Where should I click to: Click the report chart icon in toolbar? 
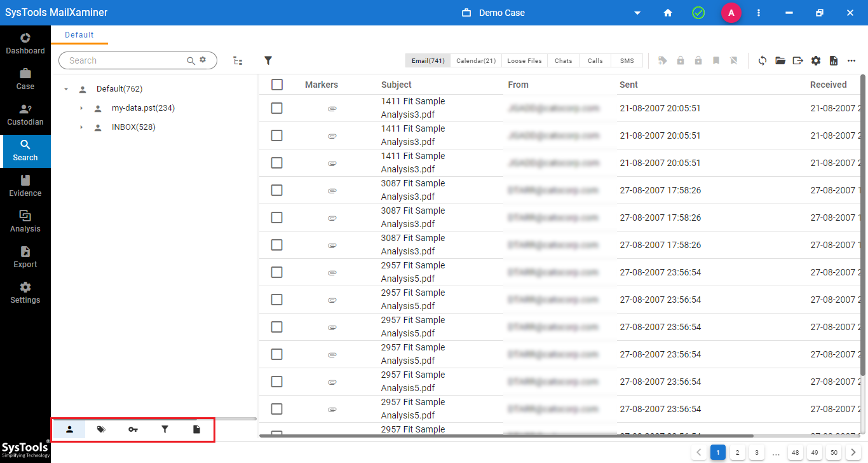[x=834, y=60]
